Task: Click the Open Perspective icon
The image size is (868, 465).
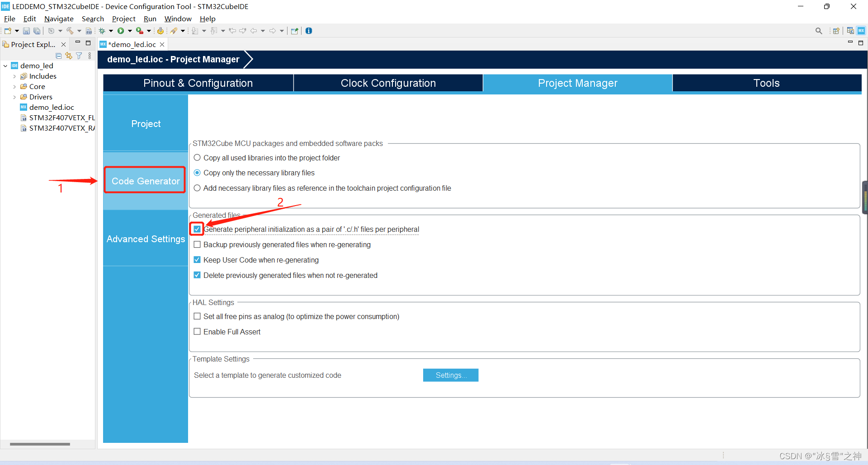Action: [x=836, y=31]
